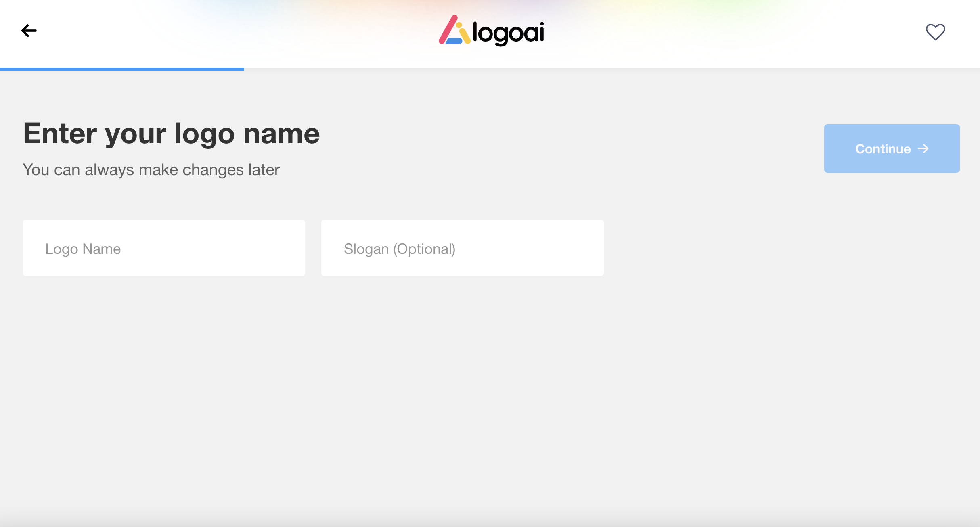This screenshot has height=527, width=980.
Task: Click the "Logo Name" placeholder text
Action: coord(83,249)
